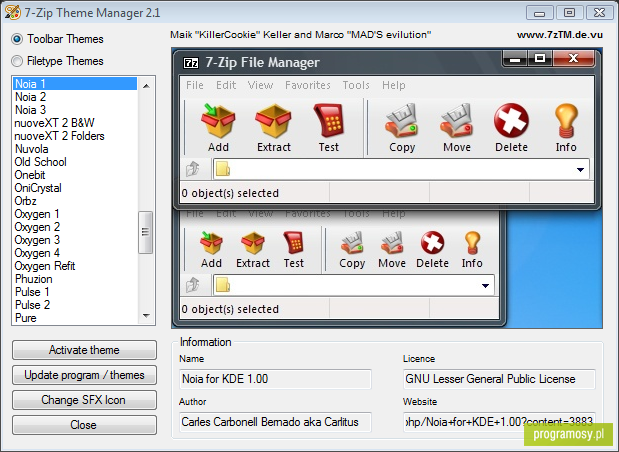The width and height of the screenshot is (619, 452).
Task: Open address bar dropdown in small preview
Action: 485,286
